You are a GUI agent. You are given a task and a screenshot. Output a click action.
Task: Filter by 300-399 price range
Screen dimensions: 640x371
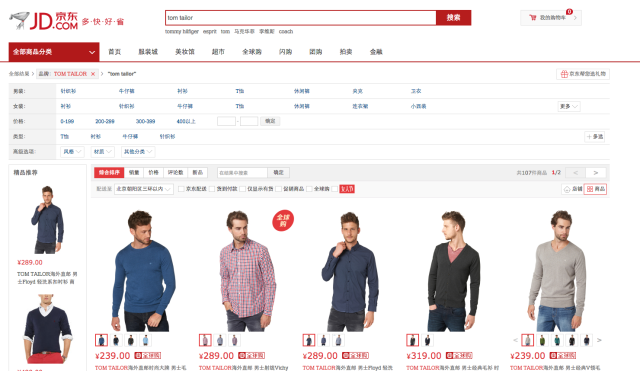pos(145,121)
